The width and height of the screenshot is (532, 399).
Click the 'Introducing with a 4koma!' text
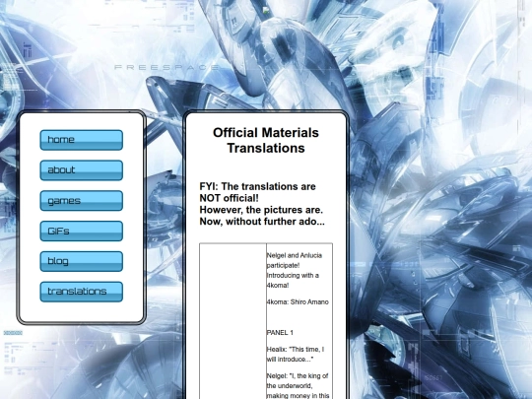(x=293, y=280)
